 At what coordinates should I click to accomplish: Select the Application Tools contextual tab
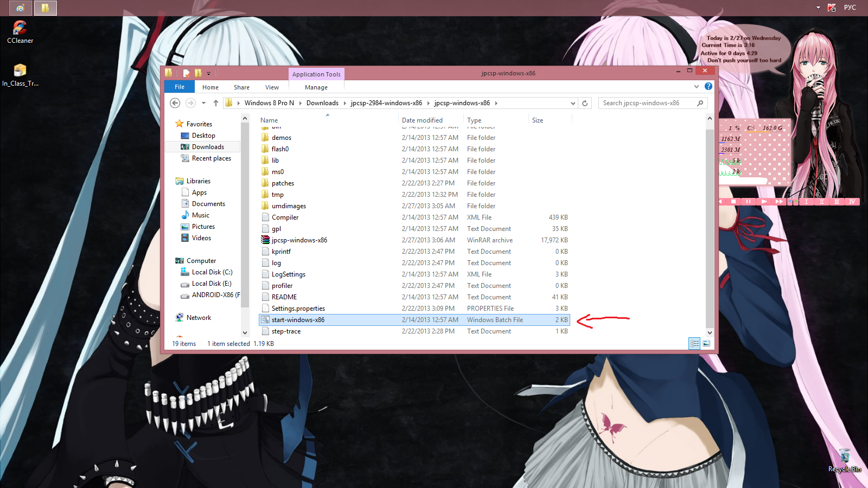[316, 74]
